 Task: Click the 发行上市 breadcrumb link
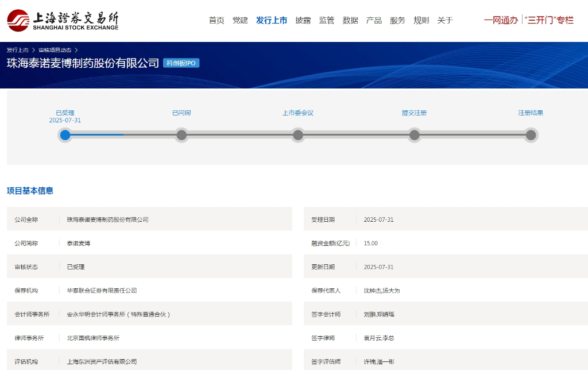pyautogui.click(x=18, y=50)
